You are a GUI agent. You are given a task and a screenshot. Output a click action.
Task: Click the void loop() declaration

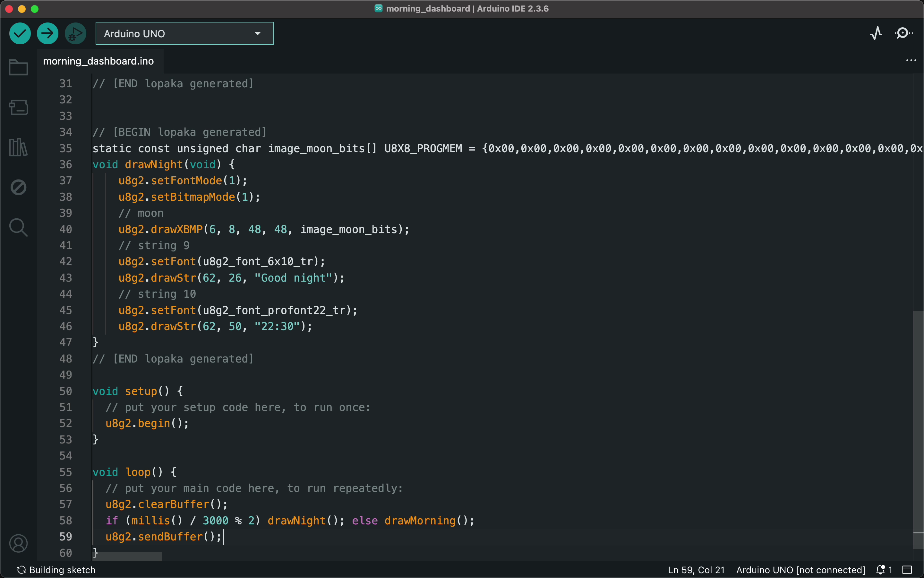tap(134, 472)
